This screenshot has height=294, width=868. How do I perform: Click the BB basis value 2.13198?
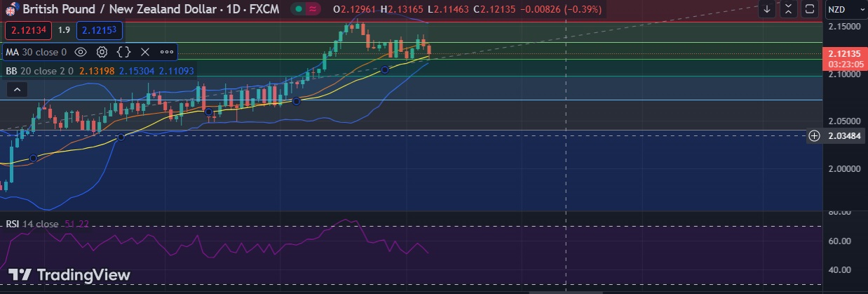click(x=97, y=71)
